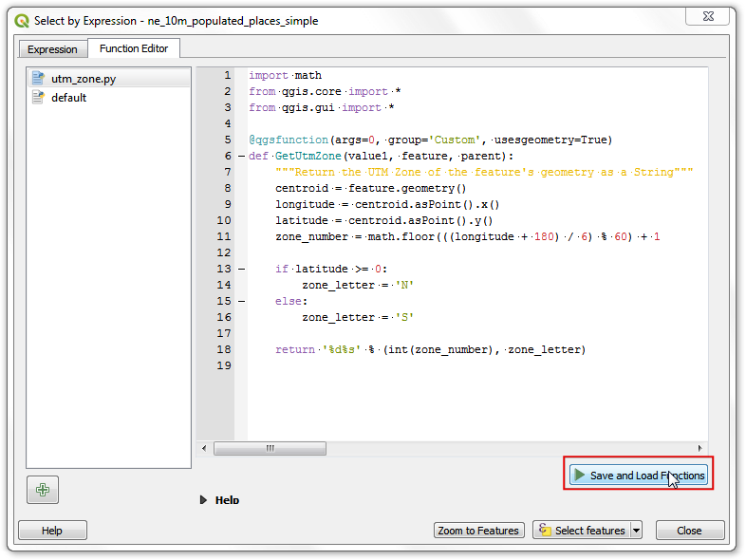This screenshot has width=746, height=560.
Task: Select the Function Editor tab
Action: pyautogui.click(x=134, y=48)
